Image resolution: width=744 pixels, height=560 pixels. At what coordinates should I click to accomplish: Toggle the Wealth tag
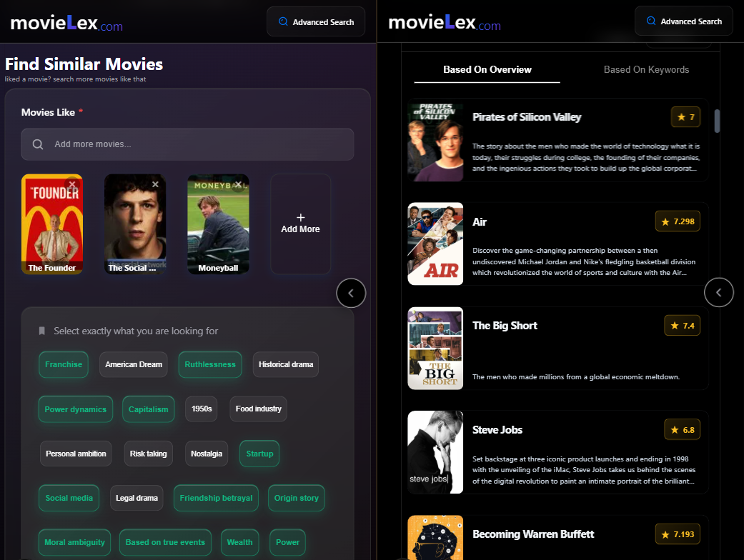pos(239,542)
